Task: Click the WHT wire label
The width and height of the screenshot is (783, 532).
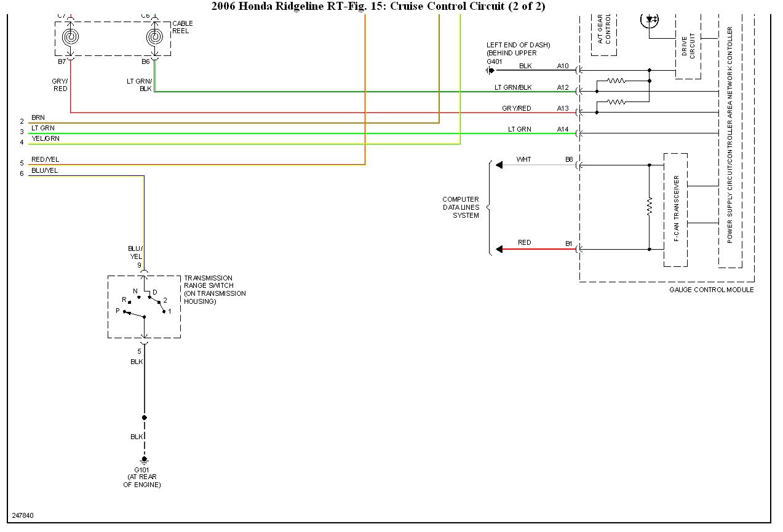Action: (x=524, y=159)
